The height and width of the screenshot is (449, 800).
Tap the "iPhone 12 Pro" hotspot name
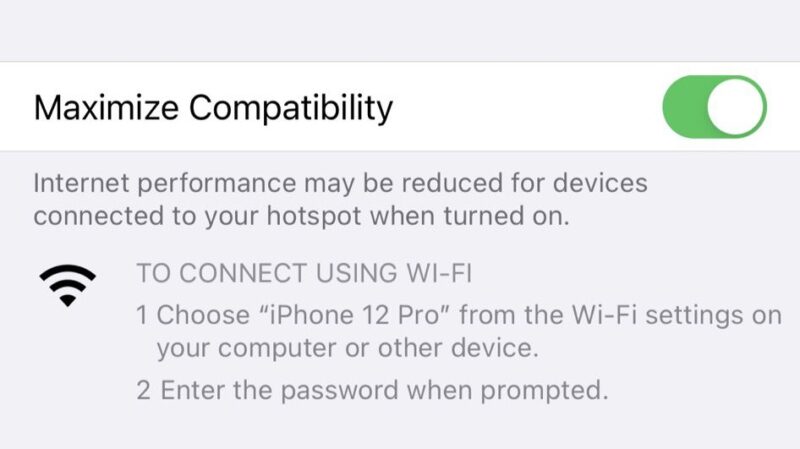pyautogui.click(x=357, y=315)
